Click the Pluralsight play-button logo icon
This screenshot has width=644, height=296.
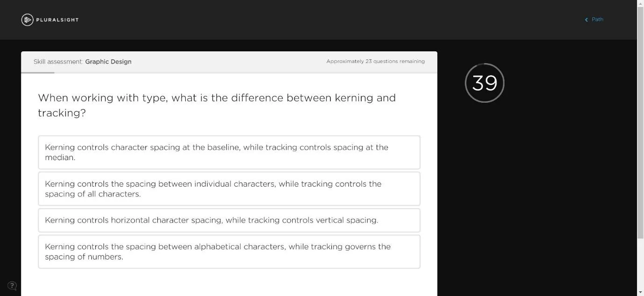point(27,20)
